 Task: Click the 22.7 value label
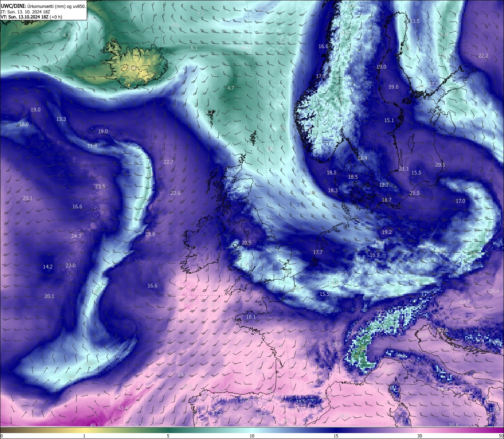(169, 162)
